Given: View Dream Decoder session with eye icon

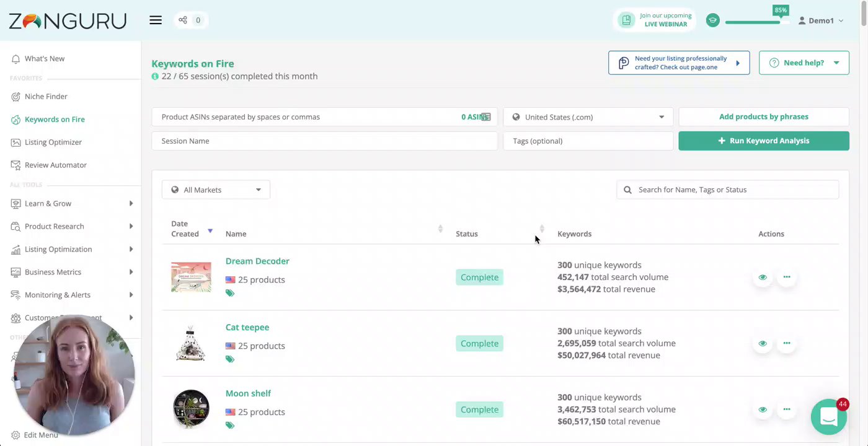Looking at the screenshot, I should tap(763, 277).
